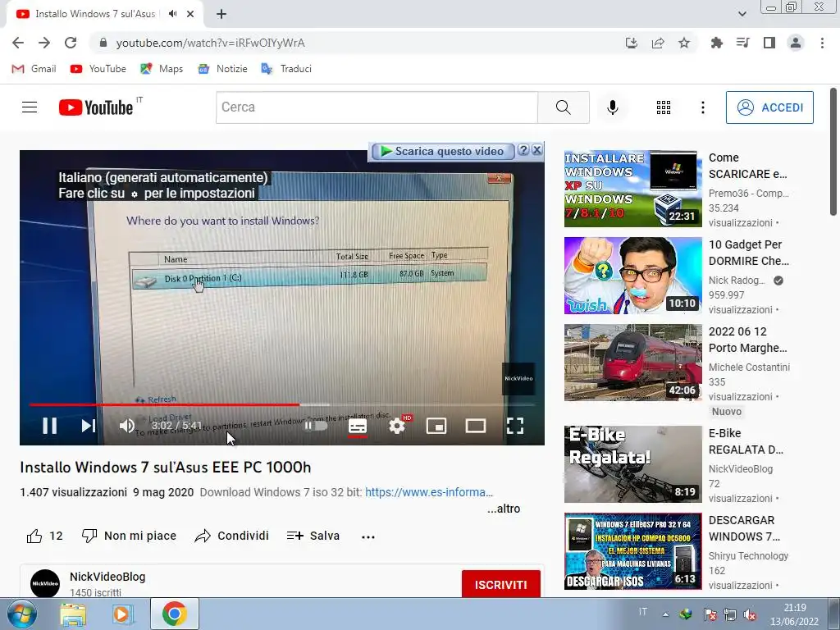Open help on the download bar
840x630 pixels.
pyautogui.click(x=523, y=151)
